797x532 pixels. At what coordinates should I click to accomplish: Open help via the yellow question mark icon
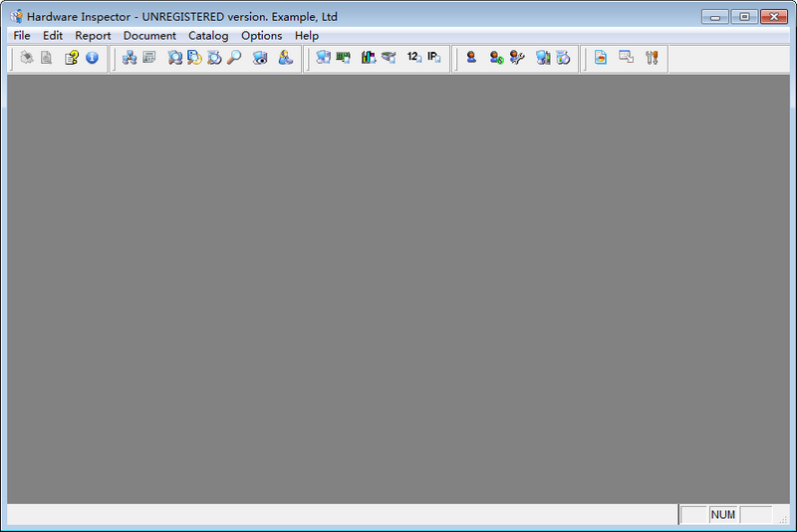[71, 58]
